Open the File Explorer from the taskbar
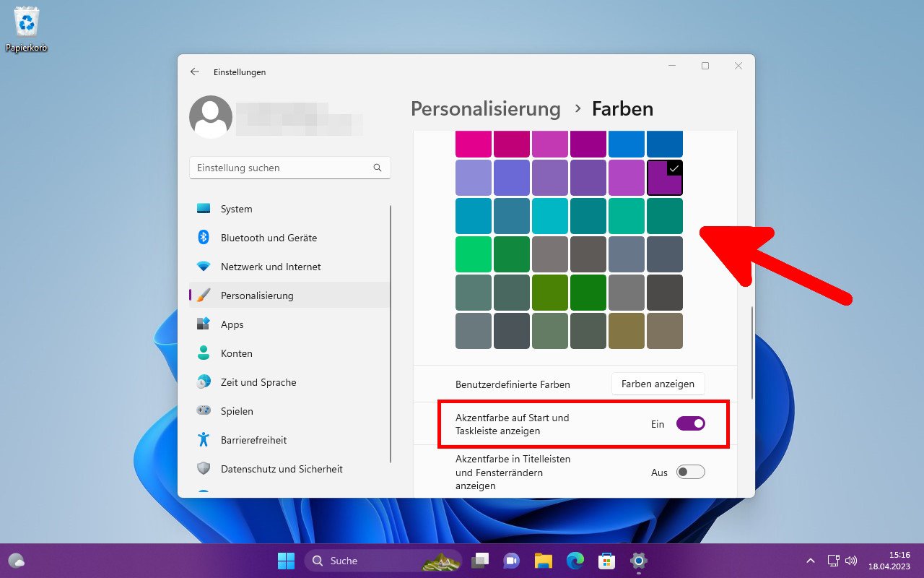This screenshot has height=578, width=924. point(543,561)
